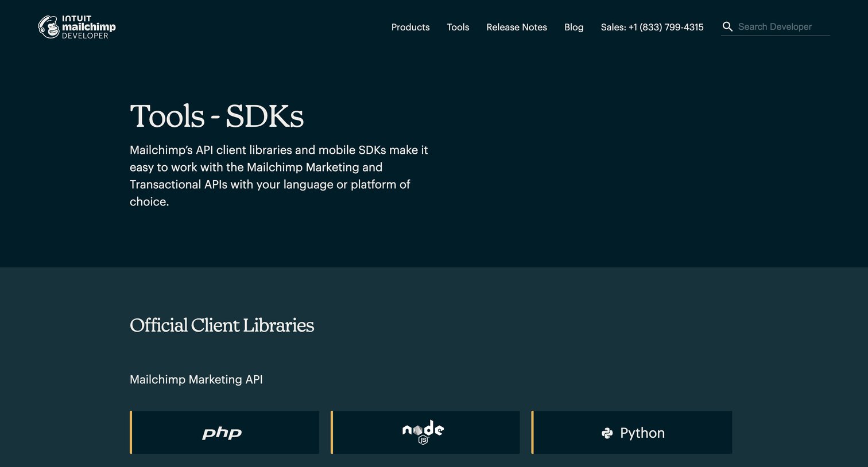
Task: Click the Python logo icon
Action: click(x=607, y=433)
